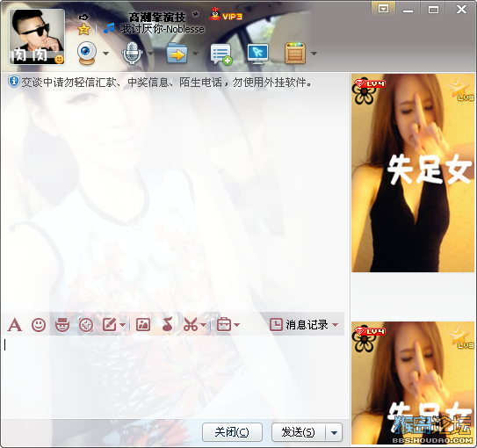Start a voice call with the microphone icon

click(132, 54)
